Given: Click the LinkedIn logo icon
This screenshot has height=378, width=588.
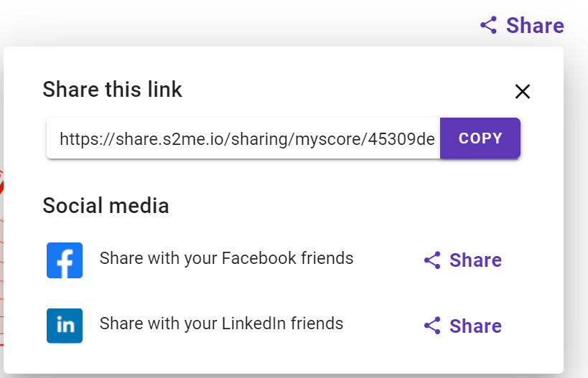Looking at the screenshot, I should [x=65, y=326].
